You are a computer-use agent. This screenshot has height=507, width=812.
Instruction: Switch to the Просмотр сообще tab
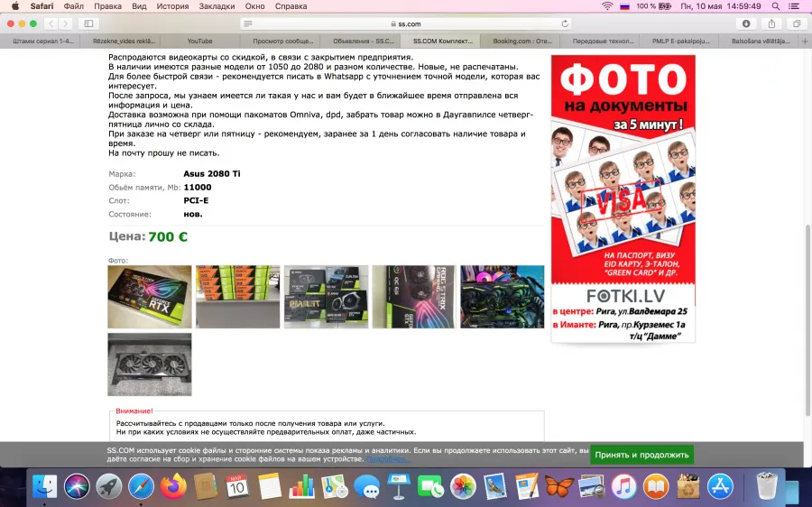281,41
